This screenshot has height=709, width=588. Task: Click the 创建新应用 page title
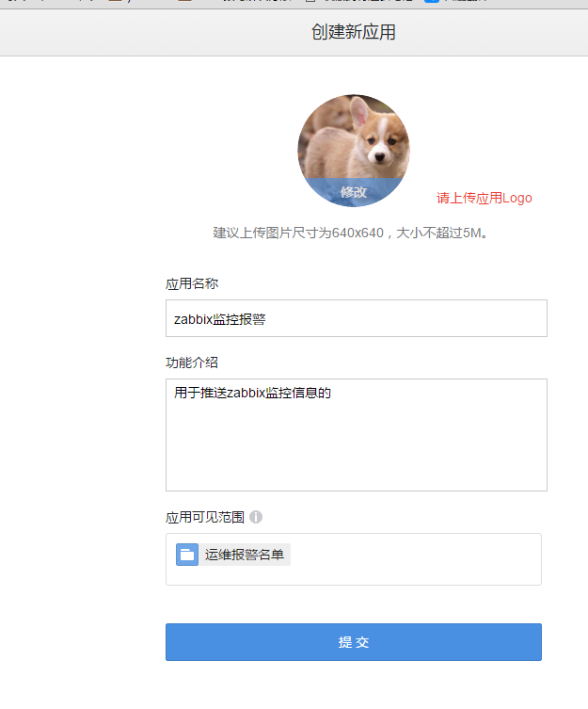click(x=354, y=32)
